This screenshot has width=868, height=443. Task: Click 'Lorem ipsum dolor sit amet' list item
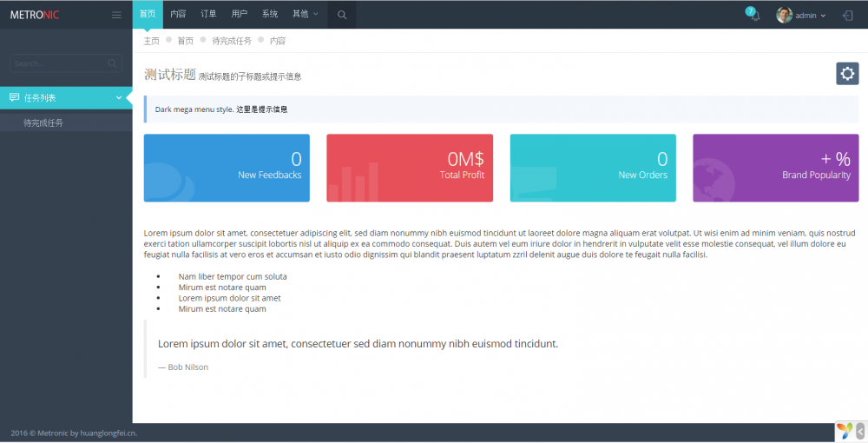(230, 298)
